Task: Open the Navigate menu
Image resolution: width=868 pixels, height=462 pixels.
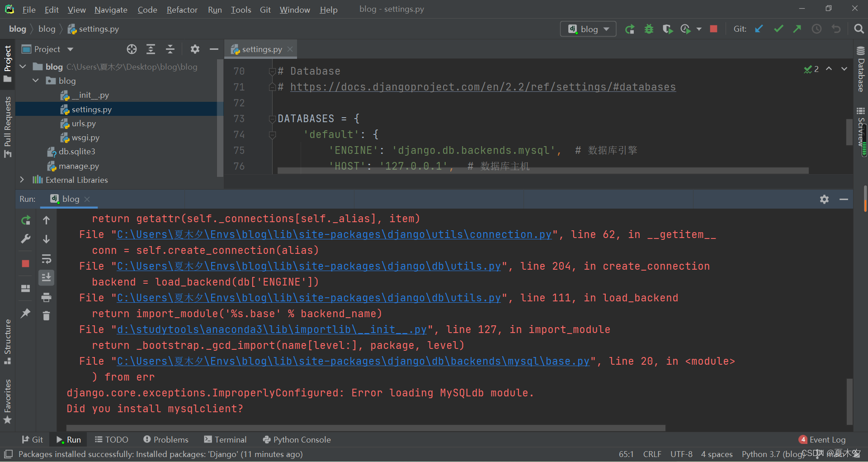Action: coord(111,10)
